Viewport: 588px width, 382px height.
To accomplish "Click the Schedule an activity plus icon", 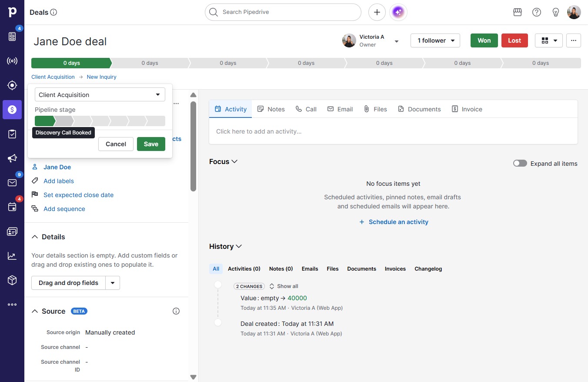I will click(x=361, y=222).
